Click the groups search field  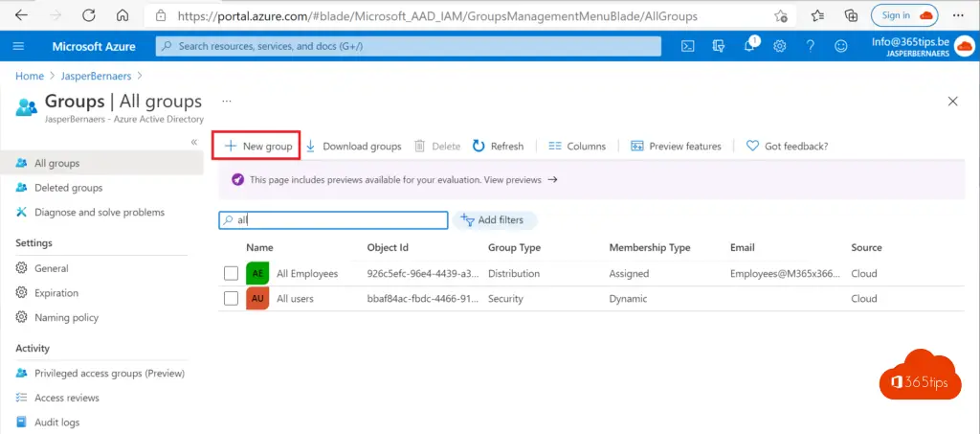point(333,220)
